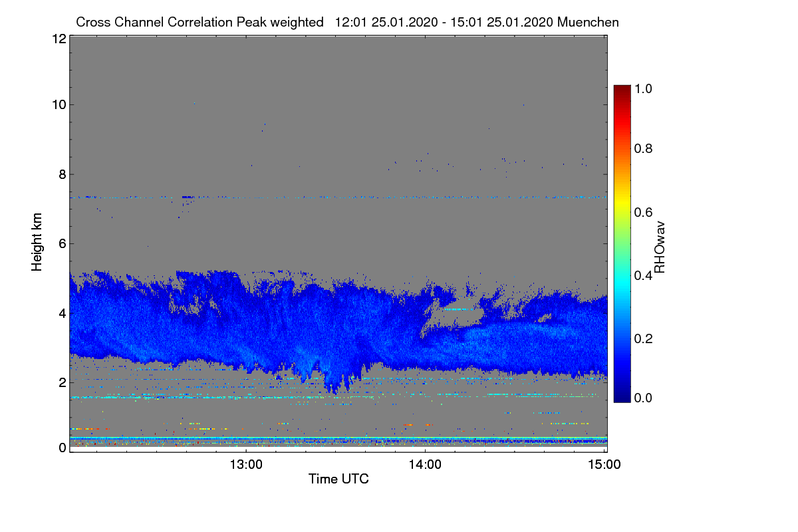This screenshot has width=798, height=532.
Task: Click the dark red top of the colorbar
Action: tap(621, 90)
